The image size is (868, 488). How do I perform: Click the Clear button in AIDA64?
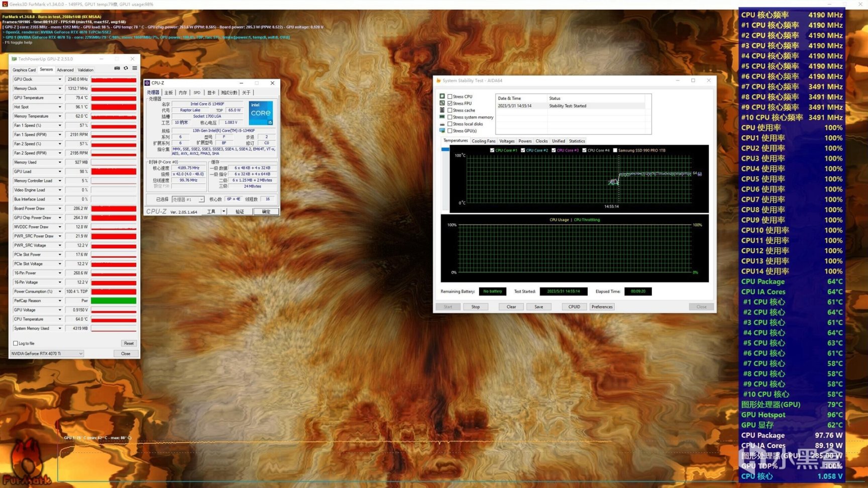[511, 307]
